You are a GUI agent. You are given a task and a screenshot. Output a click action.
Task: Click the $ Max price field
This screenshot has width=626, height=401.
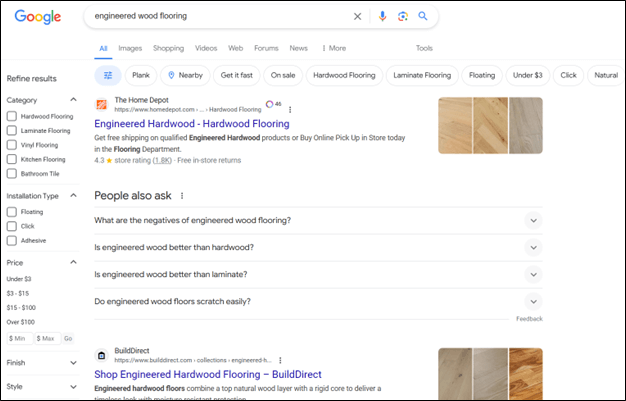point(48,338)
